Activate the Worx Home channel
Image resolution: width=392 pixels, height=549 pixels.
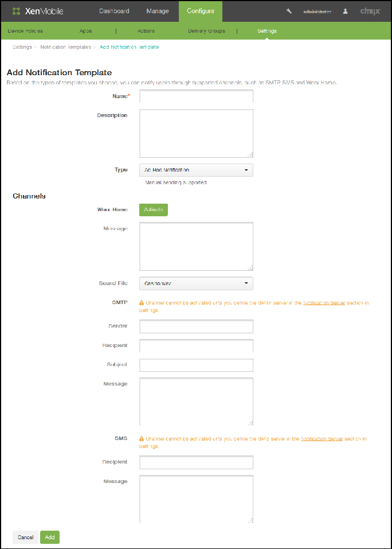coord(153,209)
